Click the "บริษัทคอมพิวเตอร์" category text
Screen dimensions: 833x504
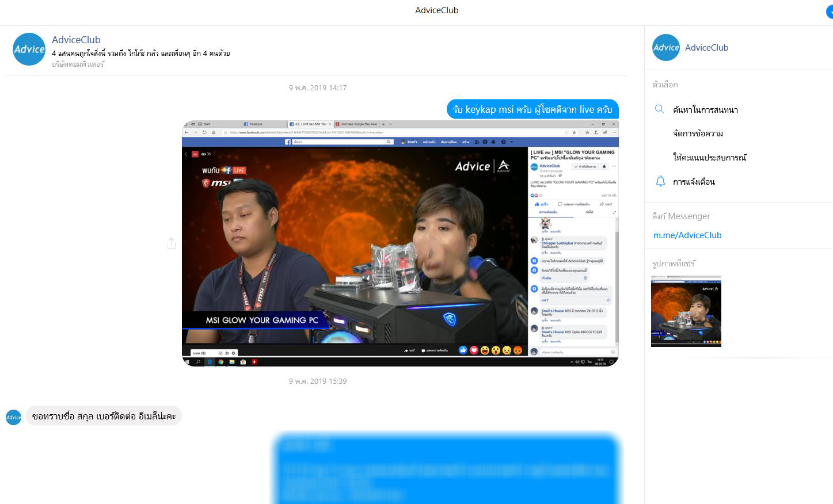coord(78,64)
